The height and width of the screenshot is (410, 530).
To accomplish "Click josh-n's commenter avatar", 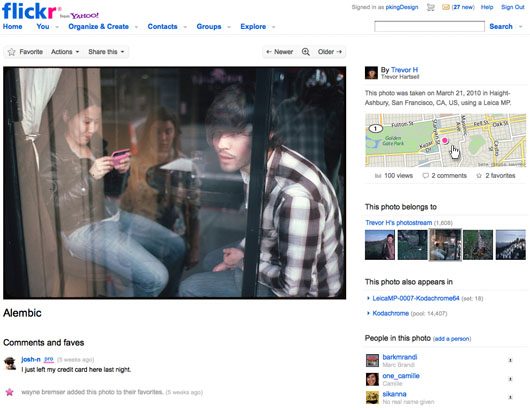I will pos(10,363).
